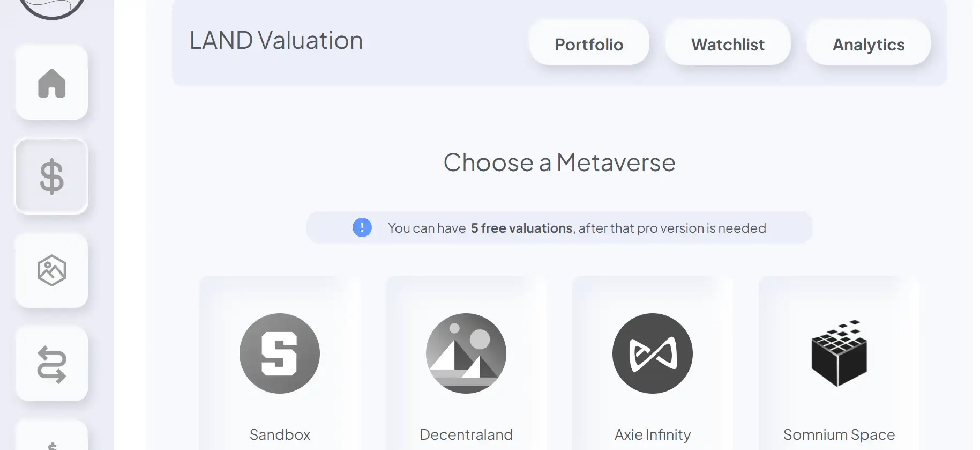Go to the Analytics tab

click(869, 45)
